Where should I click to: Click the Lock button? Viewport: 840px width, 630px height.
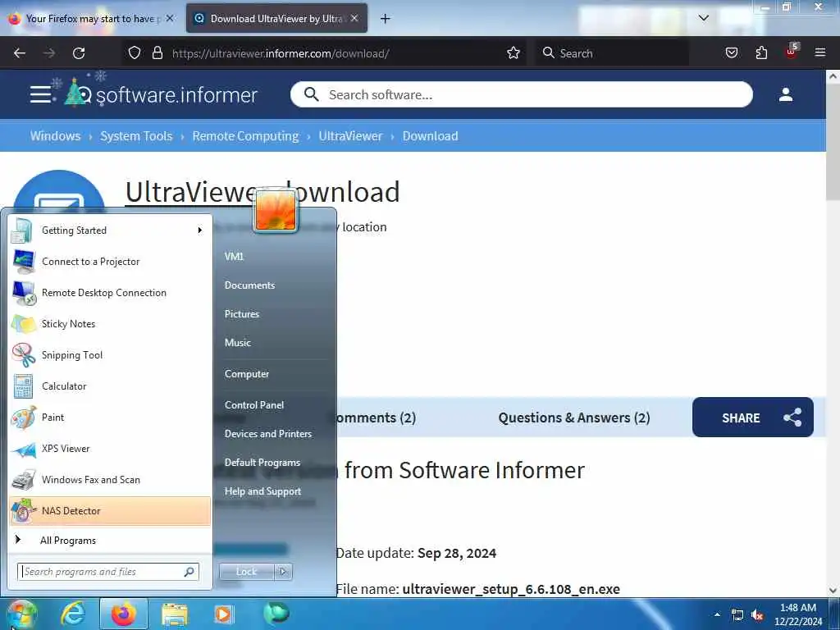(246, 572)
